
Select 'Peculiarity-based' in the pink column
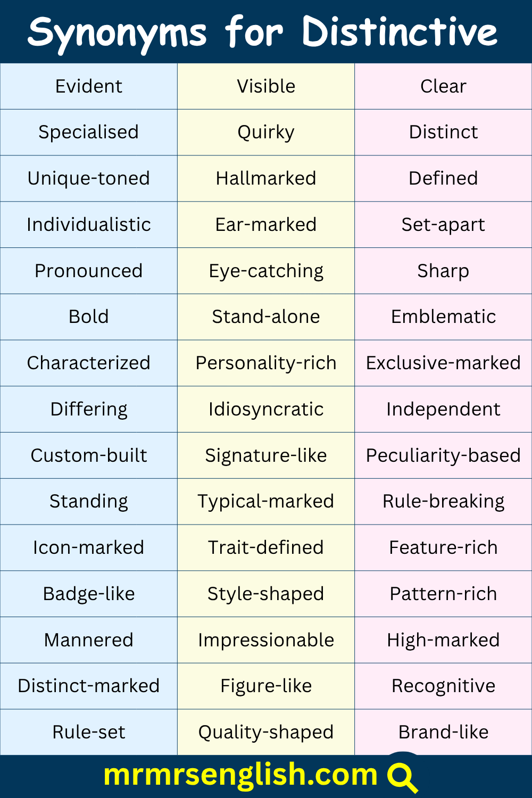pyautogui.click(x=443, y=455)
